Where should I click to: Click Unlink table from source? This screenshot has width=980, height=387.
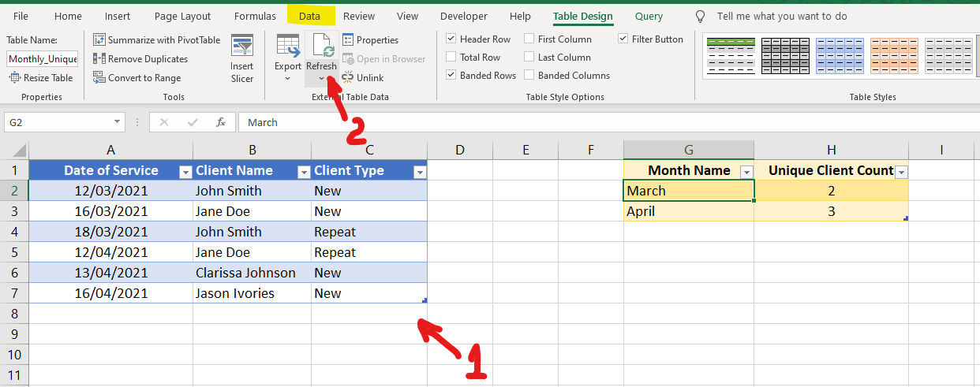pyautogui.click(x=363, y=77)
